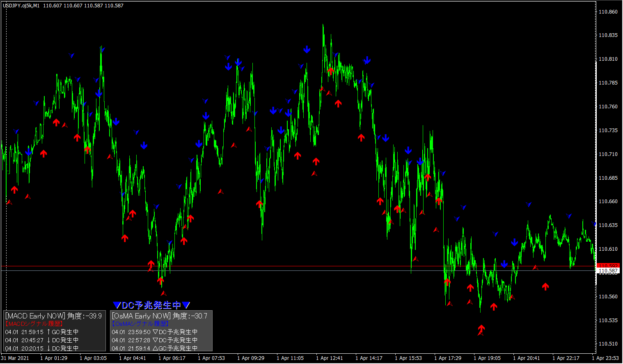Image resolution: width=623 pixels, height=364 pixels.
Task: Click the red up arrow below the 20:41 price bars
Action: (545, 286)
